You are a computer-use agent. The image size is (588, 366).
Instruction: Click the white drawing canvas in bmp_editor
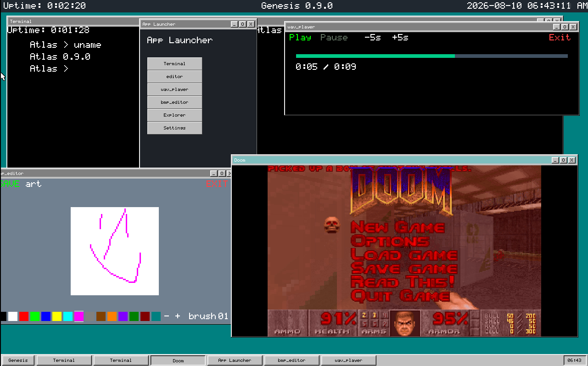[115, 251]
